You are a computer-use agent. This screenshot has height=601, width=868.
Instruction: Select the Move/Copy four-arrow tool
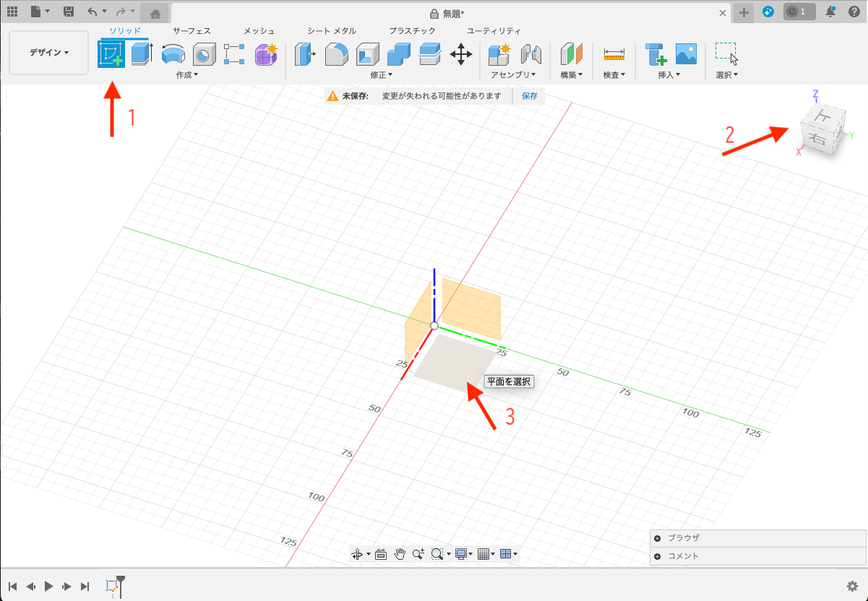(461, 55)
